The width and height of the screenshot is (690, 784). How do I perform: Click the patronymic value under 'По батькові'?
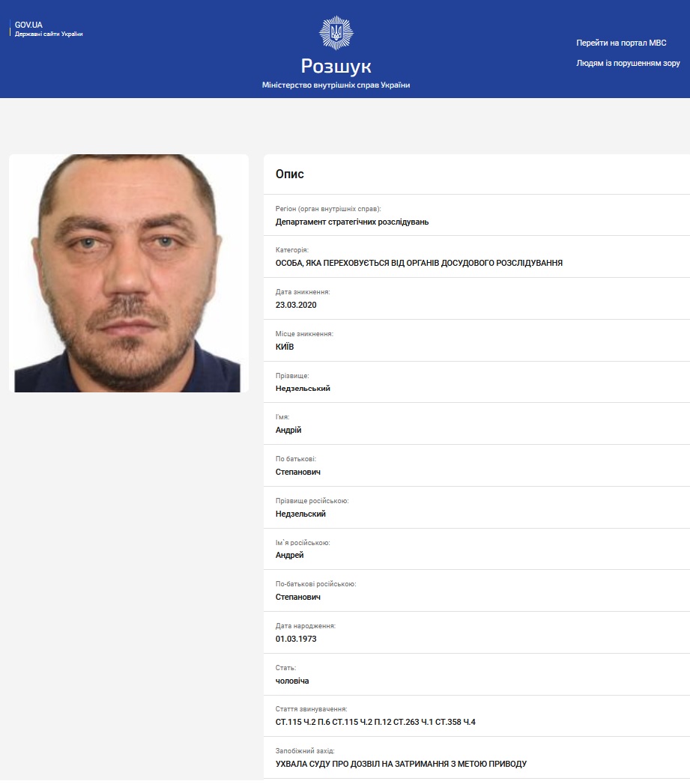(x=298, y=472)
